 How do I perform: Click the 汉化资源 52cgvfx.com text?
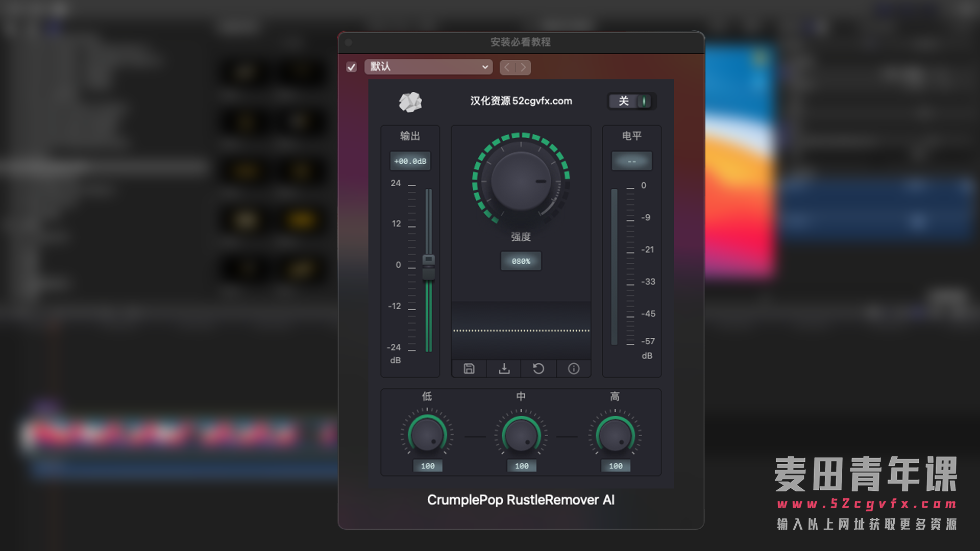[x=521, y=101]
